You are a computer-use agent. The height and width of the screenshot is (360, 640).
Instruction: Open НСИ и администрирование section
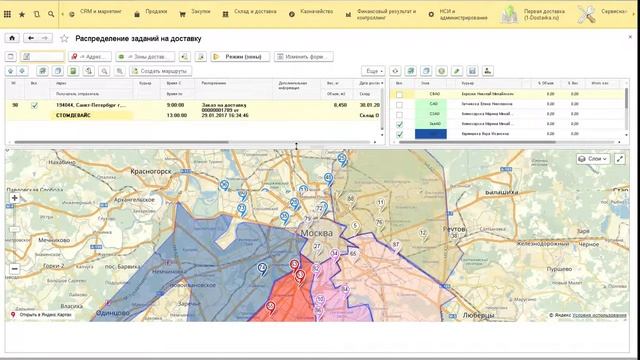click(458, 14)
